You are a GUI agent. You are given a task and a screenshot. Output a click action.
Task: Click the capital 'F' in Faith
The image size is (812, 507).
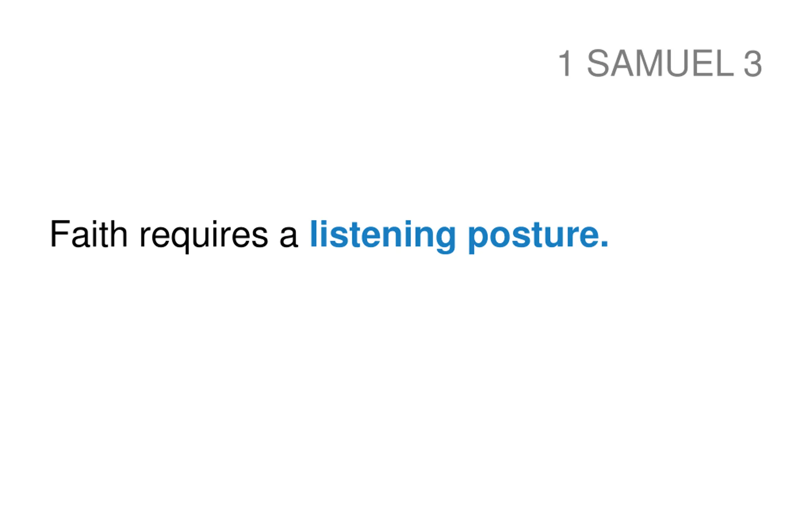coord(60,234)
